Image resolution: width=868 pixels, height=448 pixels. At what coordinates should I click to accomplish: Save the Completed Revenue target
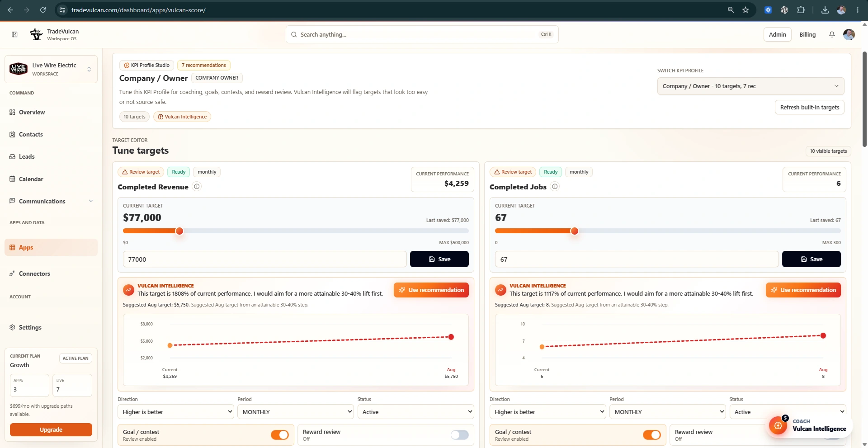click(439, 259)
